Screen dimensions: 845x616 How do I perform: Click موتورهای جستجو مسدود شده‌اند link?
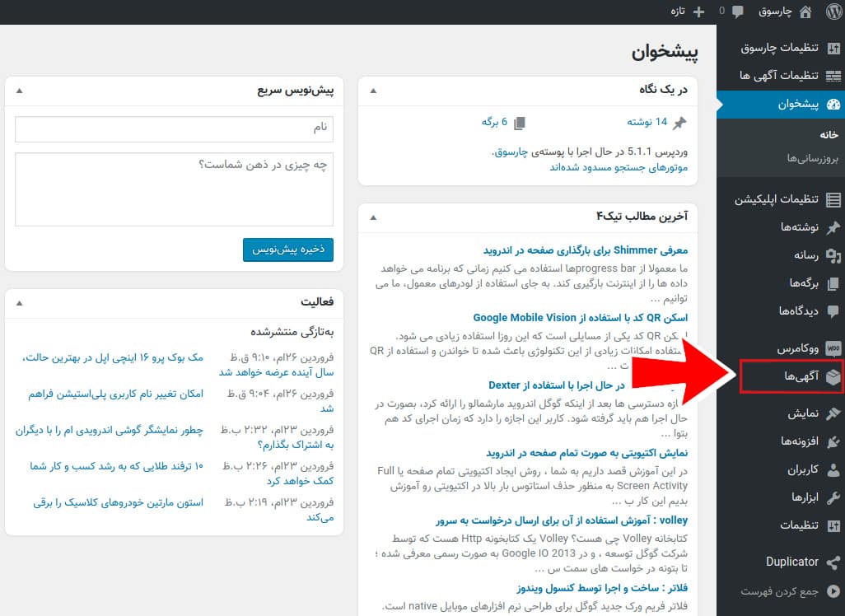pyautogui.click(x=619, y=168)
